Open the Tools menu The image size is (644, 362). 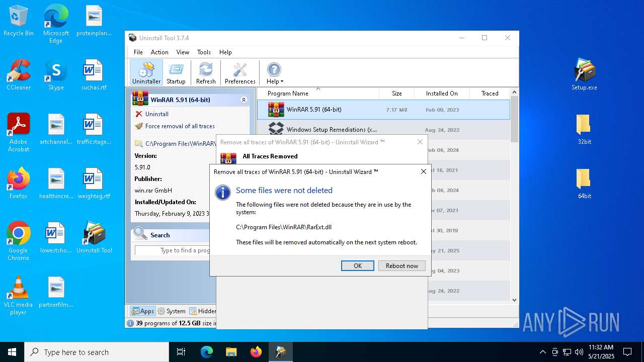pos(204,52)
